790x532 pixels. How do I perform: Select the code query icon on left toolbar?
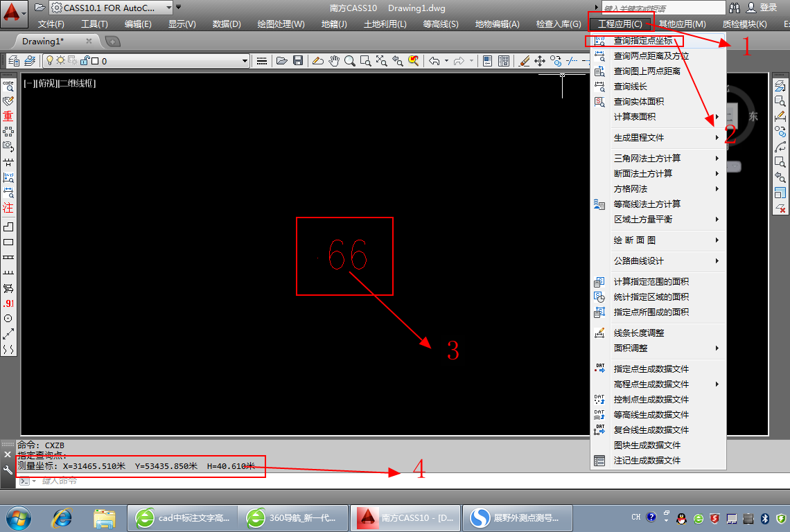coord(8,86)
